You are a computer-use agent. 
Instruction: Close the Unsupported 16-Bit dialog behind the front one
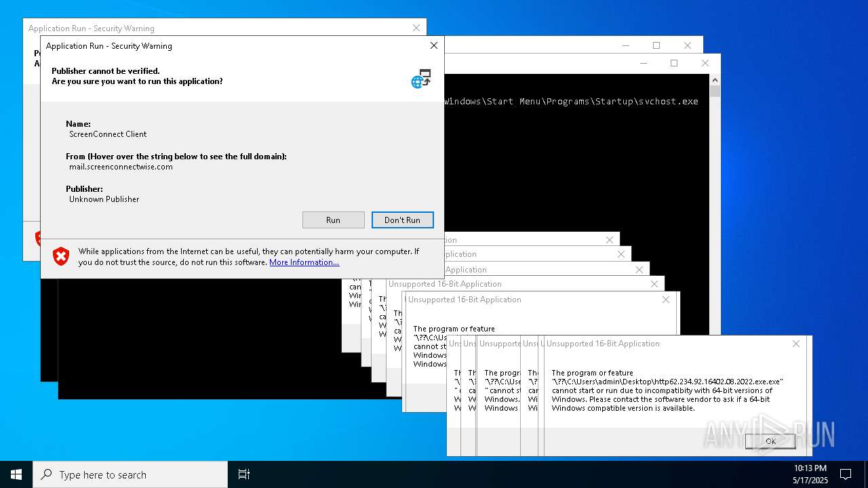point(666,300)
